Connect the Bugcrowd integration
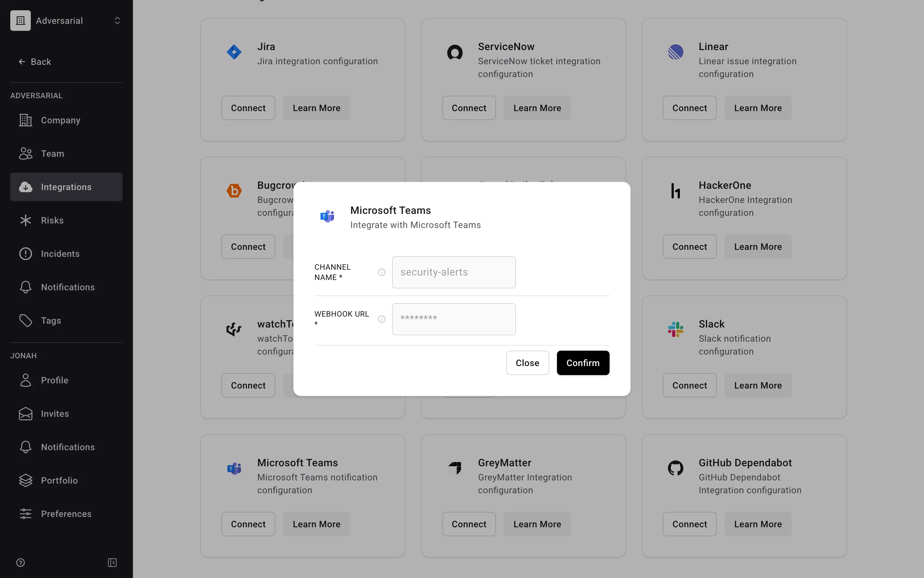924x578 pixels. tap(248, 247)
